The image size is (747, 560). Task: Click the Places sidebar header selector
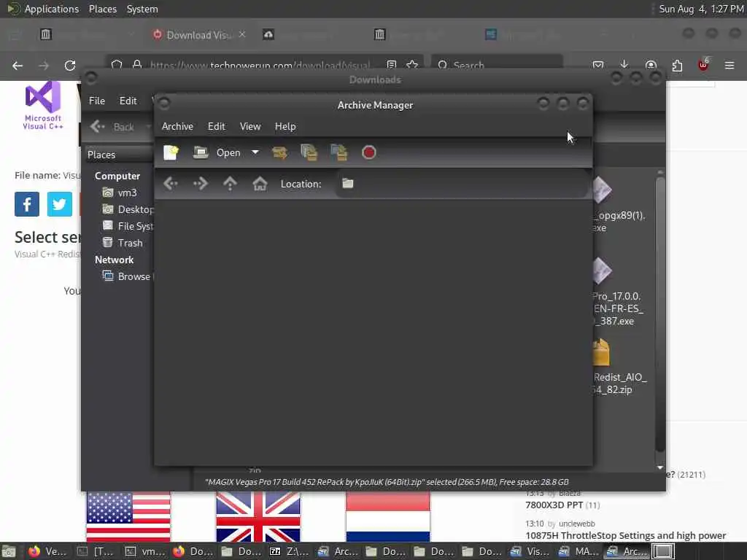click(118, 155)
